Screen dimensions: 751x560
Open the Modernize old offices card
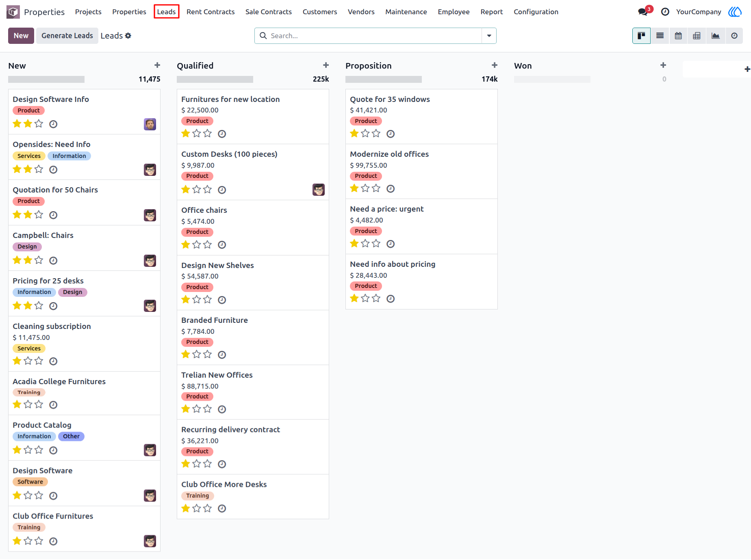tap(421, 172)
